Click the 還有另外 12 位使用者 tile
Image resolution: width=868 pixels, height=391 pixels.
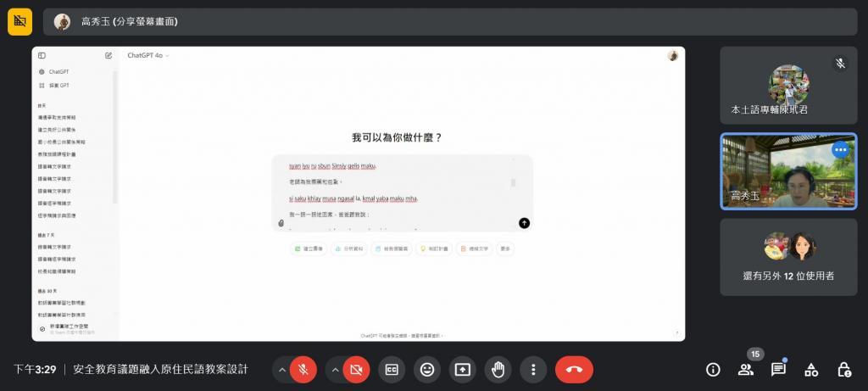click(788, 257)
